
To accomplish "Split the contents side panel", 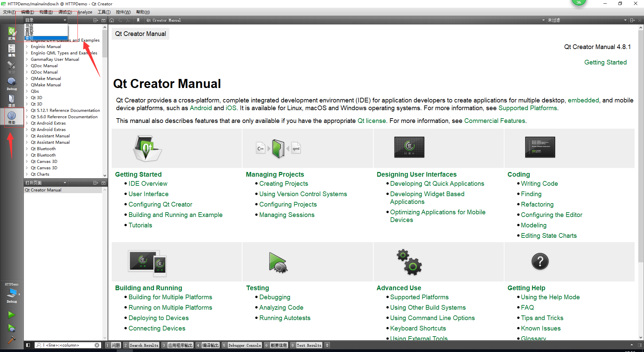I will pyautogui.click(x=96, y=20).
